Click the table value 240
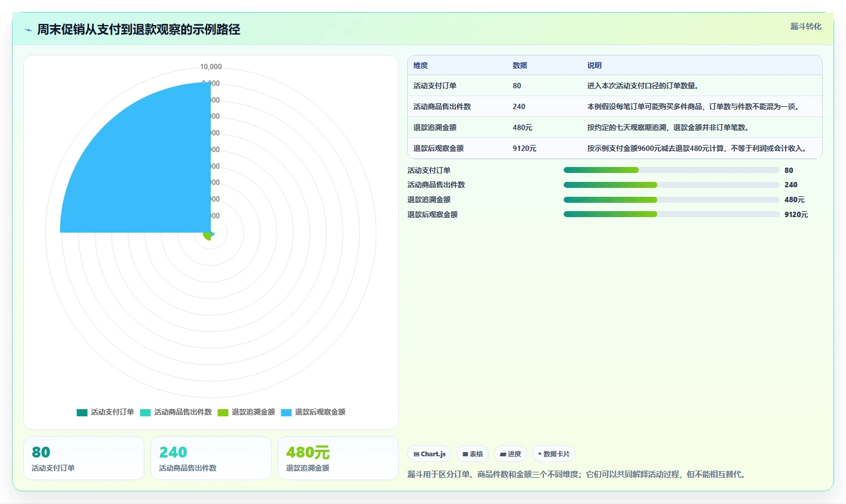Viewport: 846px width, 504px height. click(x=519, y=107)
